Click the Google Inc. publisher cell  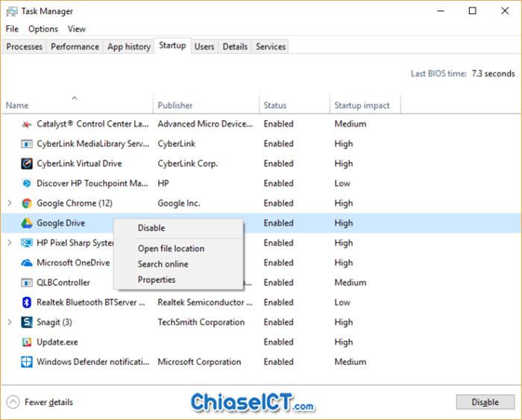coord(179,203)
